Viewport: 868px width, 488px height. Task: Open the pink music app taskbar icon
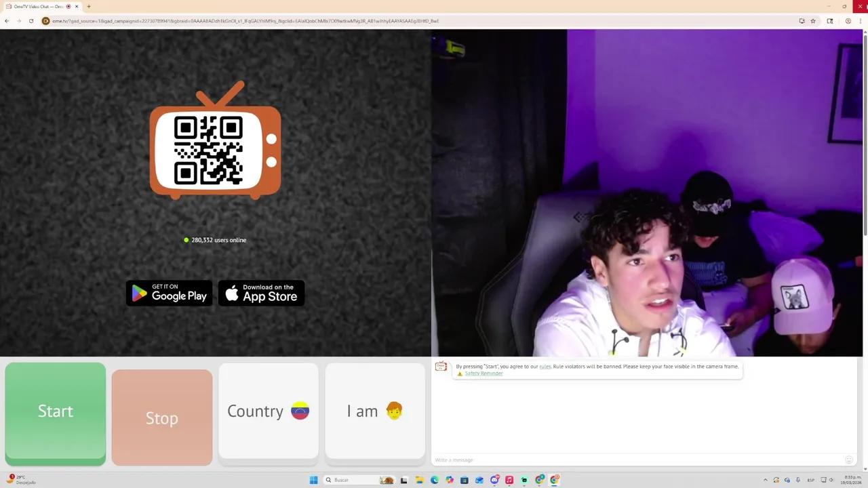point(509,480)
